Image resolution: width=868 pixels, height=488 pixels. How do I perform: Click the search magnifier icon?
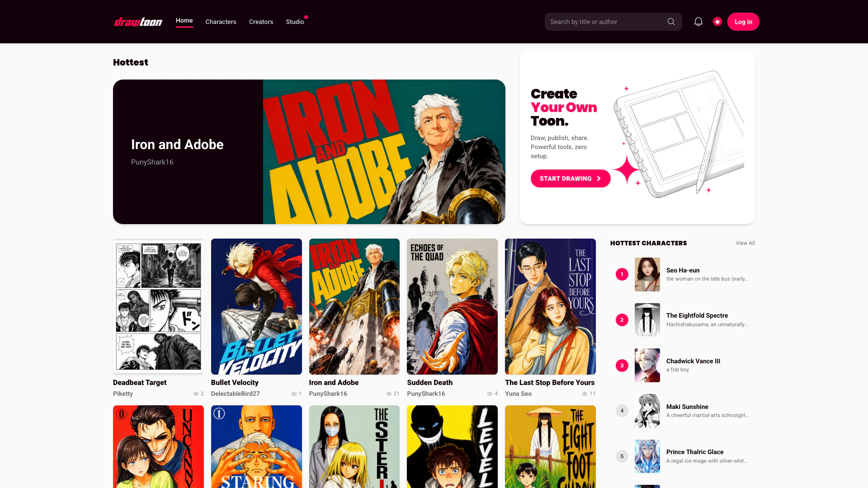point(671,22)
